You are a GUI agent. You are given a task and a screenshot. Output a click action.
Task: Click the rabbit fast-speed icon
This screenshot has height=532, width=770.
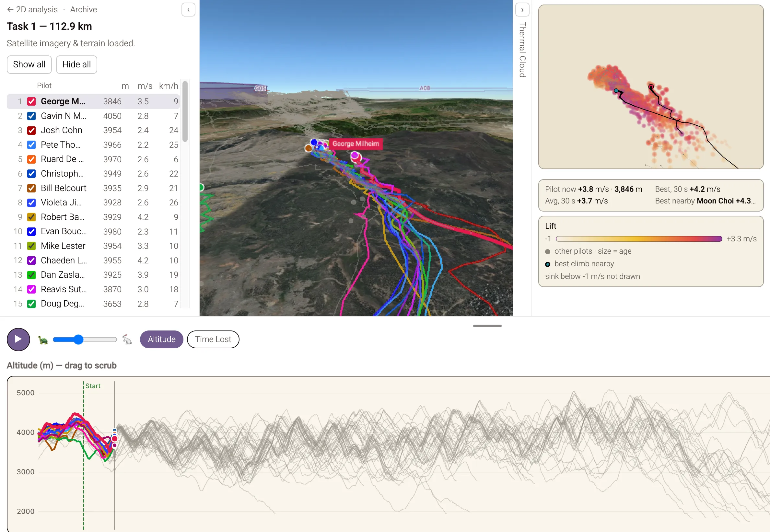(127, 339)
